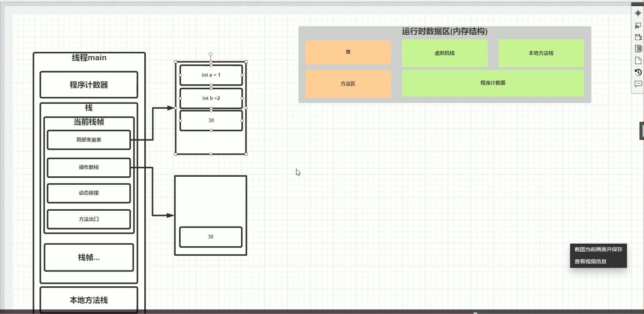Select the 操作数栈 box
This screenshot has width=644, height=314.
coord(89,167)
